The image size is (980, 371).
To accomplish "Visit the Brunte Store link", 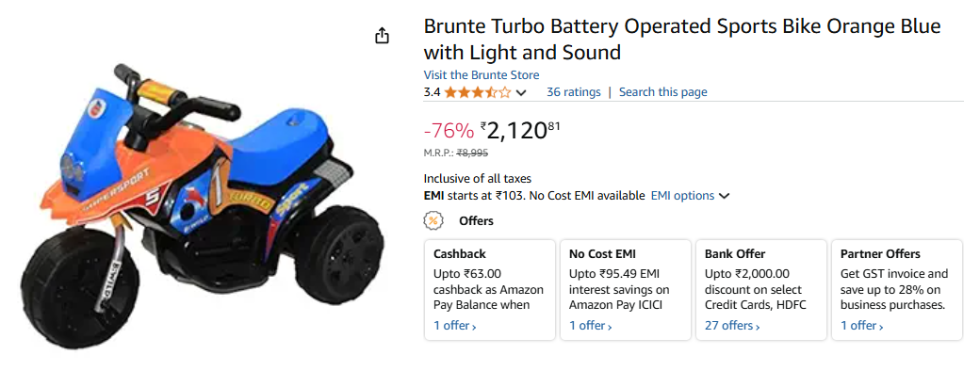I will click(482, 75).
